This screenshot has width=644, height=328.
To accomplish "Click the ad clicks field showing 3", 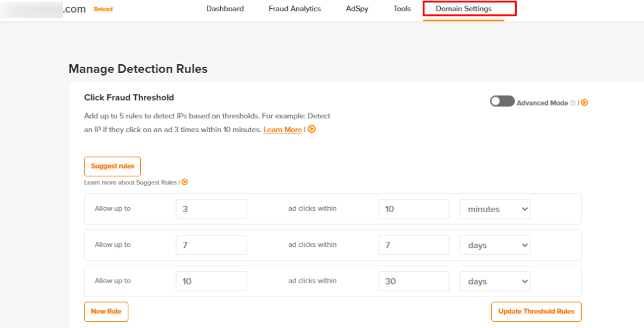I will click(x=211, y=209).
